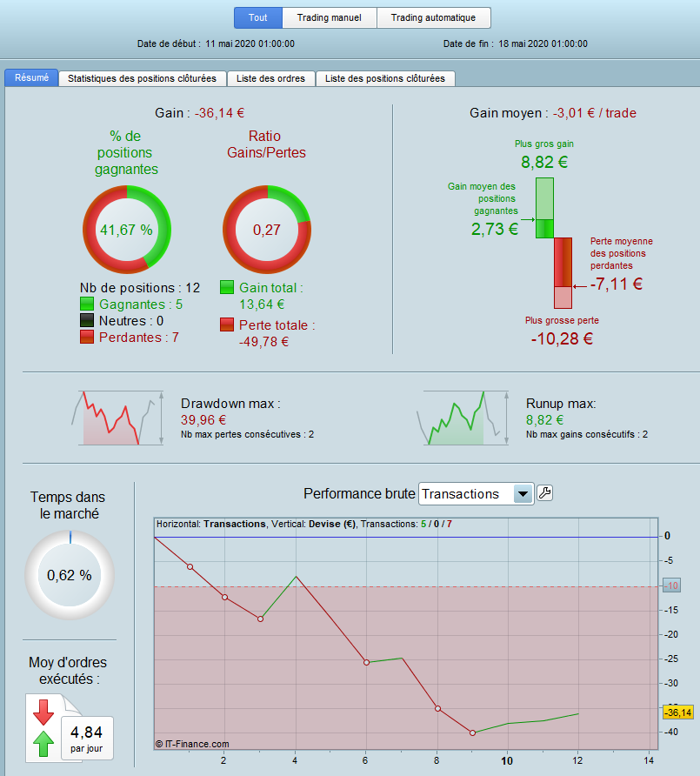Click the Drawdown max red chart thumbnail
700x776 pixels.
[117, 418]
